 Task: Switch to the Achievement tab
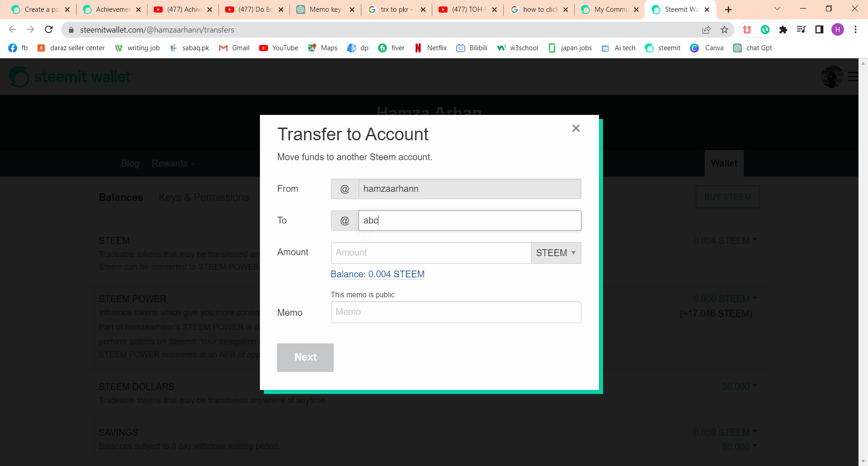pyautogui.click(x=108, y=10)
